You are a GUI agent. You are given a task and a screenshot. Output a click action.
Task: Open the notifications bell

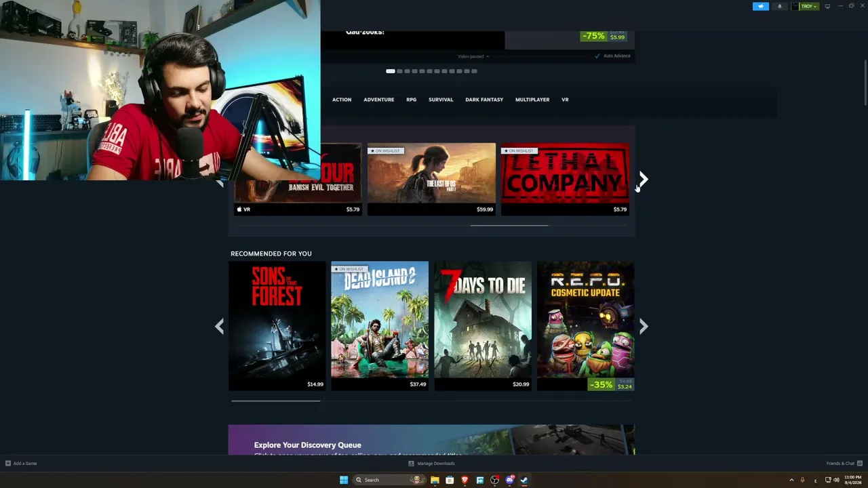779,6
